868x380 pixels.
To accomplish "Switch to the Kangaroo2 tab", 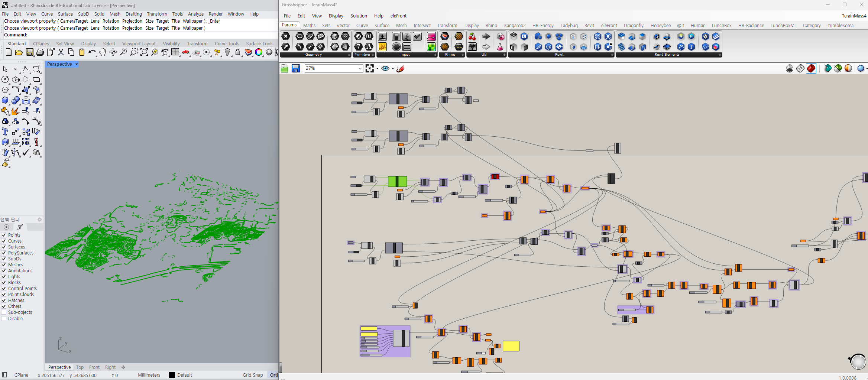I will click(515, 25).
